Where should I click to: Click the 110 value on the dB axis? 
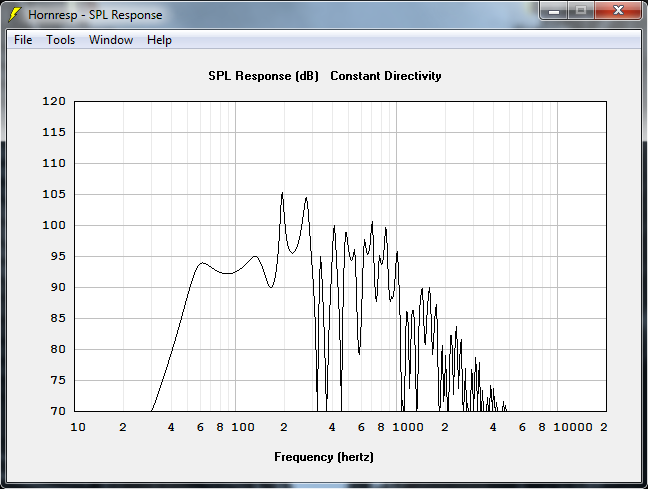(x=54, y=163)
